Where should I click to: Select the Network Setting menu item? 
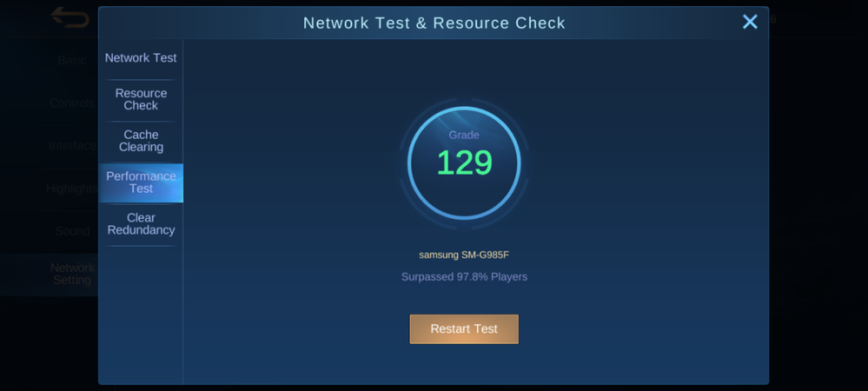coord(72,275)
